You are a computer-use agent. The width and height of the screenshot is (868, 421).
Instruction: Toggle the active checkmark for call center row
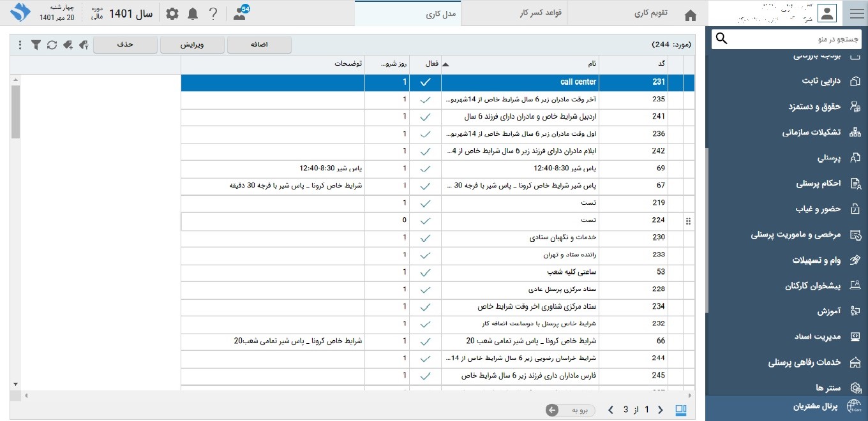click(426, 82)
